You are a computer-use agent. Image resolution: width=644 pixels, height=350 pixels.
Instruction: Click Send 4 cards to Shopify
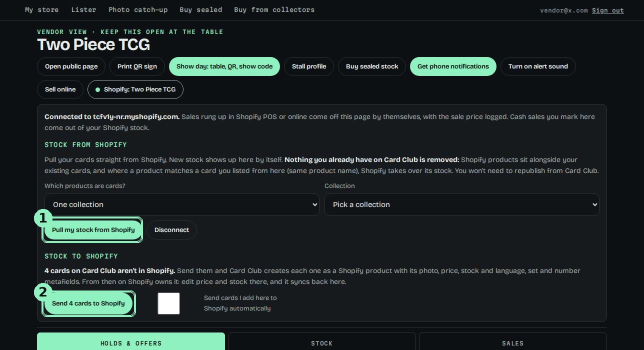tap(88, 303)
